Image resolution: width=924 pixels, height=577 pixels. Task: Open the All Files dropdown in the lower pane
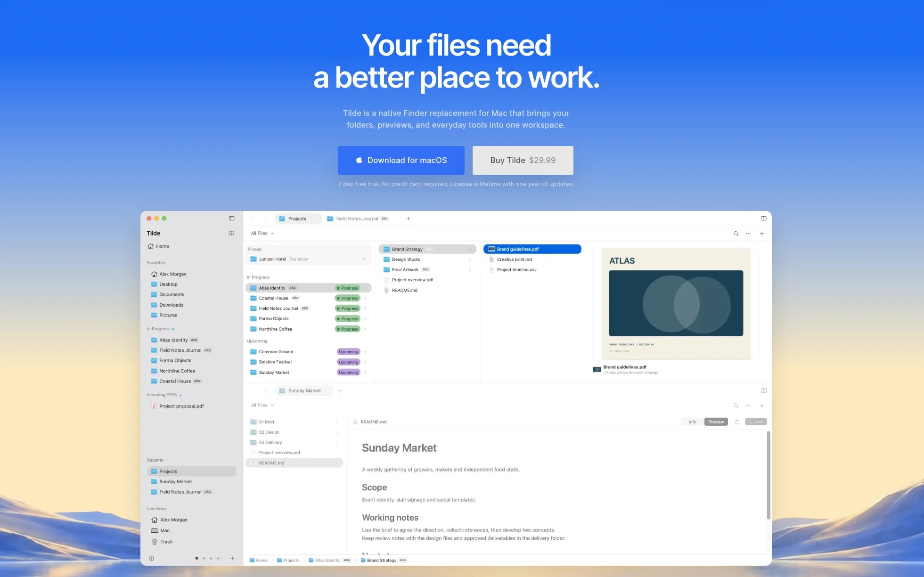[262, 405]
